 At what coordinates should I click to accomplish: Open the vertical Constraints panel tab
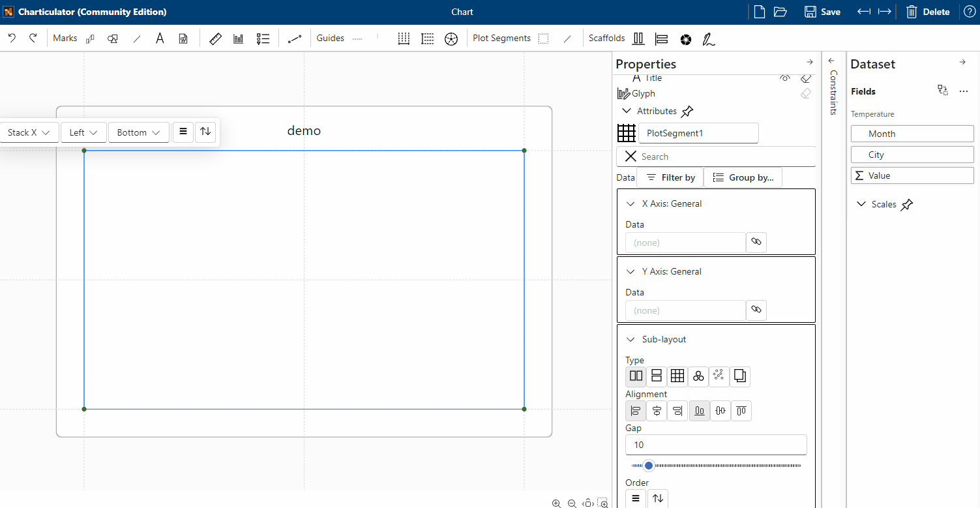(x=833, y=91)
